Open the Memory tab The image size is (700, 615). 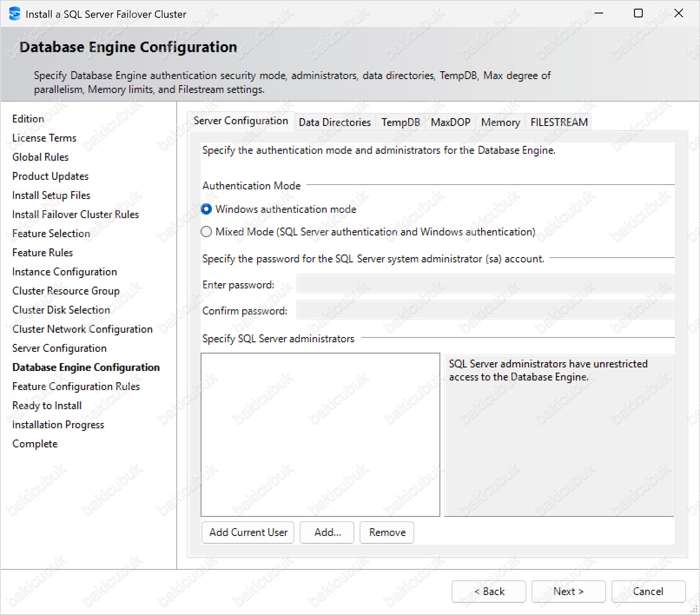point(500,122)
